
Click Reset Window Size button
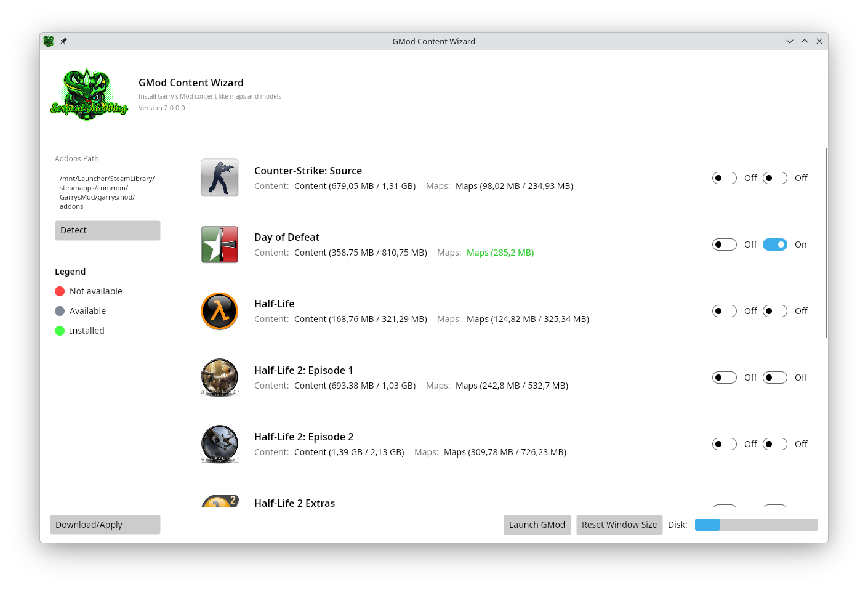(x=619, y=525)
